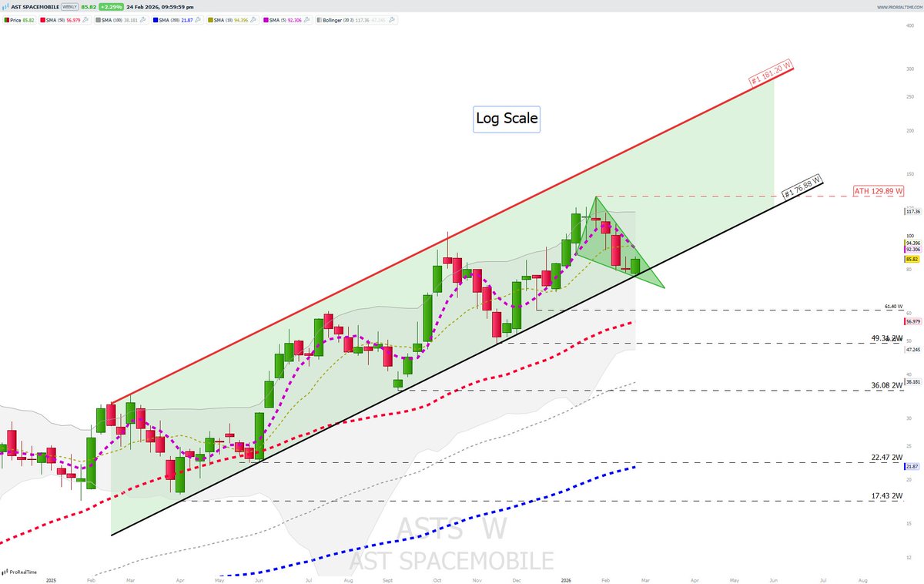Screen dimensions: 924x584
Task: Click the 2026 label on time axis
Action: 566,579
